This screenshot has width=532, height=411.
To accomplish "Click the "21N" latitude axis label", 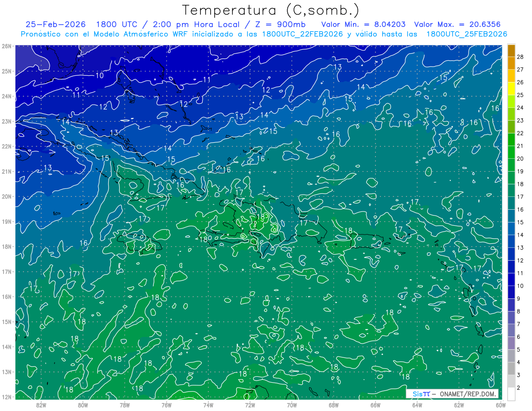I will click(6, 172).
